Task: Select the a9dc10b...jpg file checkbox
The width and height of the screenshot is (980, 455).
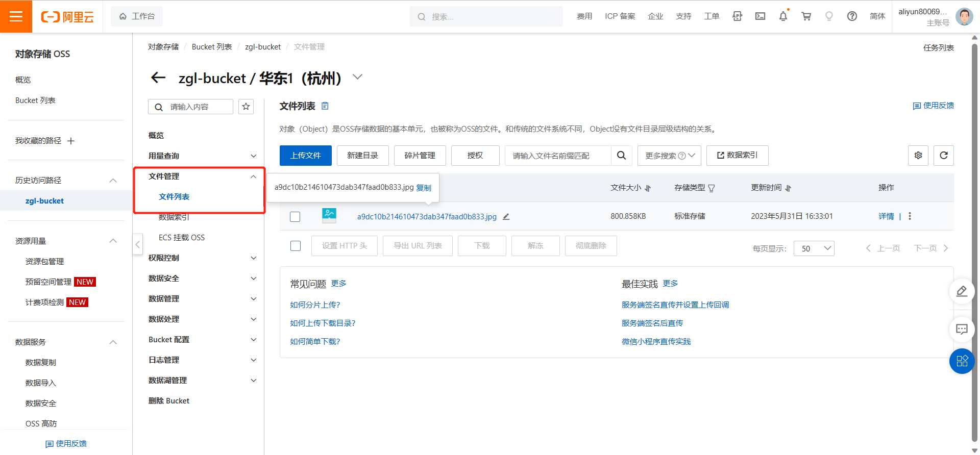Action: [x=295, y=217]
